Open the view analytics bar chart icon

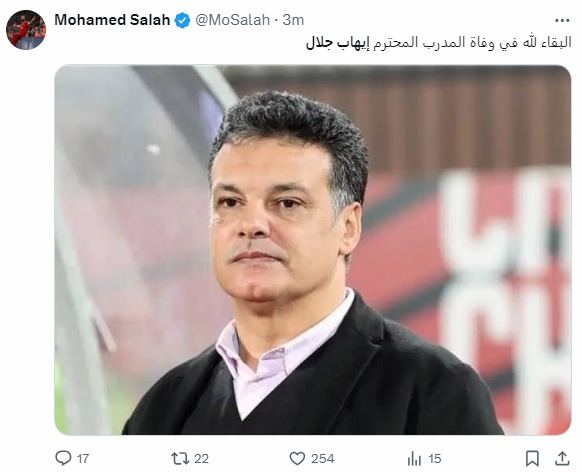[x=414, y=459]
